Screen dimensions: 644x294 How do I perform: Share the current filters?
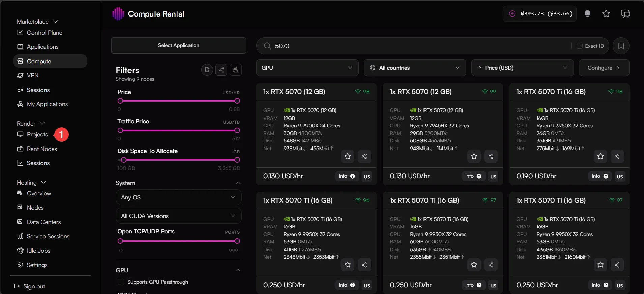[221, 70]
